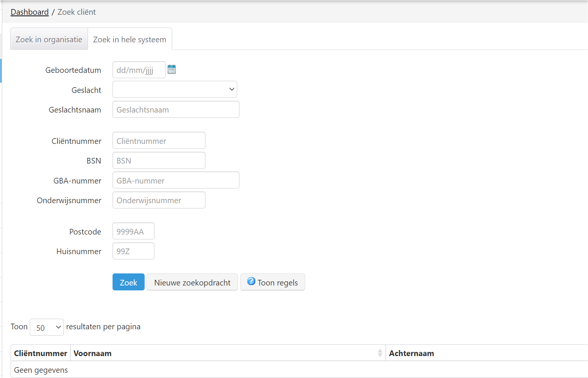588x378 pixels.
Task: Click the Huisnummer input field
Action: (x=133, y=251)
